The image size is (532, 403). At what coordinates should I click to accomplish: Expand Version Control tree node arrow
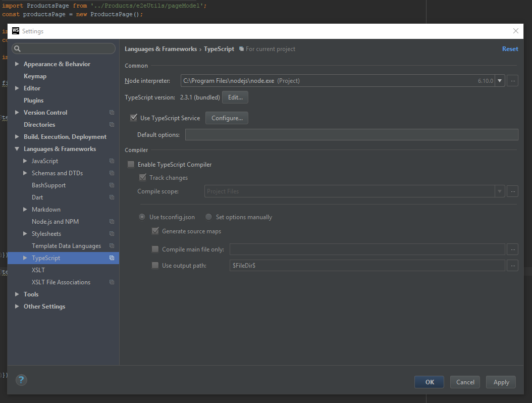point(17,113)
